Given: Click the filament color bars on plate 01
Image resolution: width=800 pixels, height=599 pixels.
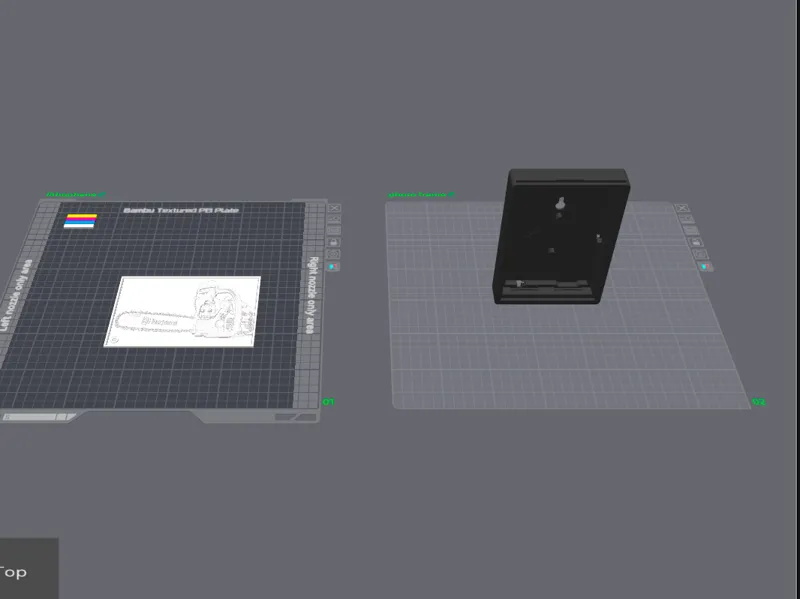Looking at the screenshot, I should pyautogui.click(x=80, y=221).
